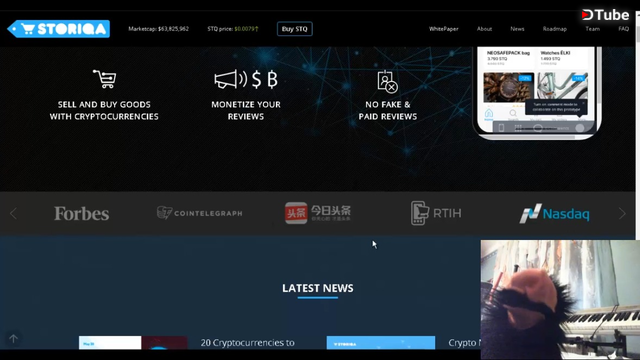This screenshot has width=640, height=360.
Task: Open the Forbes logo link
Action: [82, 213]
